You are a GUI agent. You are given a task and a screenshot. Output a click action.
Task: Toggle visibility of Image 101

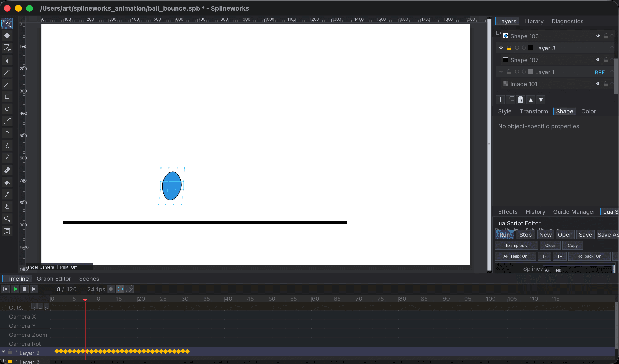598,84
